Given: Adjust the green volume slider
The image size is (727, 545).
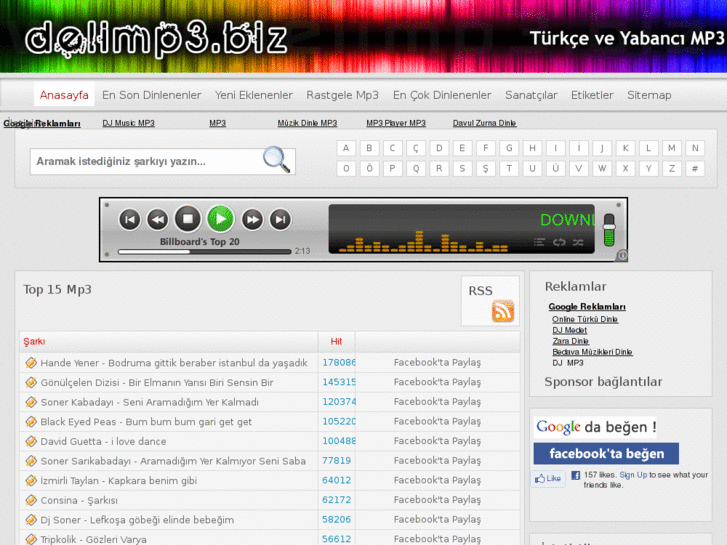Looking at the screenshot, I should tap(609, 230).
